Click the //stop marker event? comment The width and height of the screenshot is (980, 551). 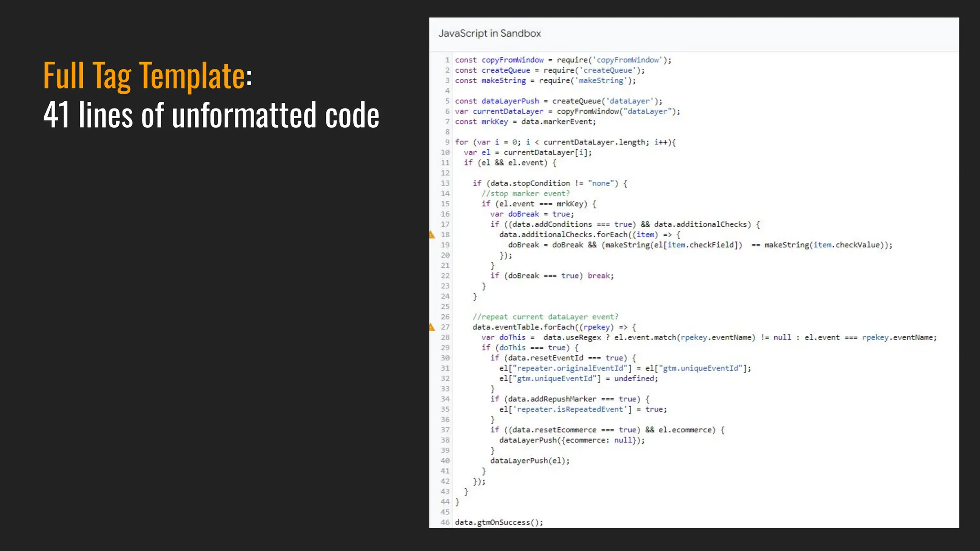pos(525,193)
